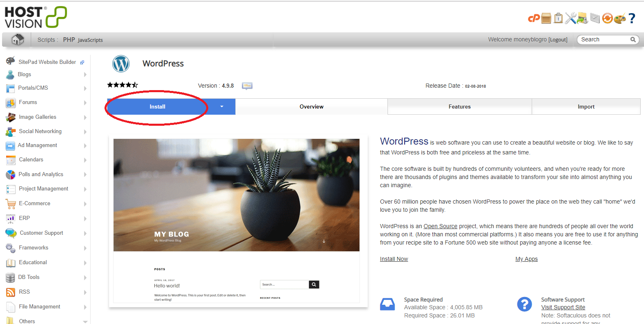Click the Blogs category person icon
Viewport: 644px width, 324px height.
(x=10, y=75)
